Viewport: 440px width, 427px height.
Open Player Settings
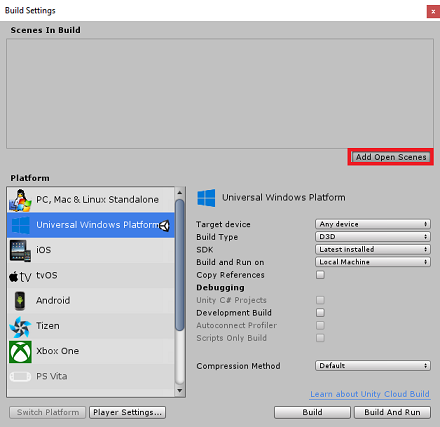click(x=127, y=412)
